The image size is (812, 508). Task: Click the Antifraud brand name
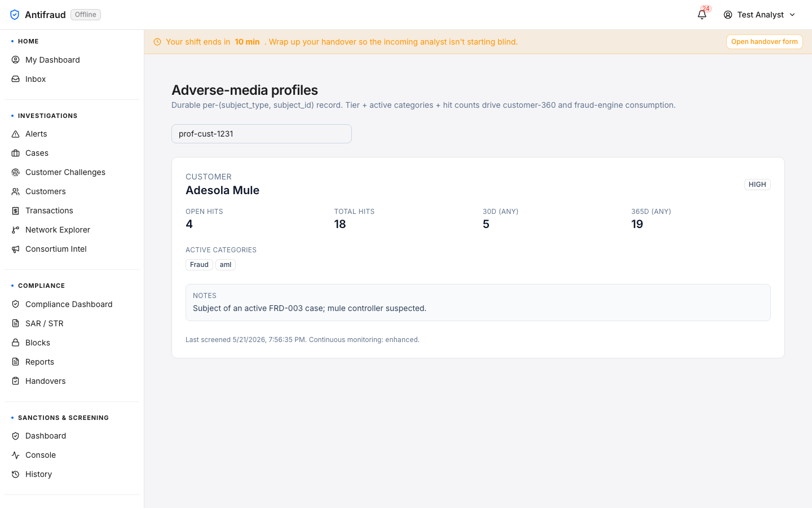(x=45, y=15)
